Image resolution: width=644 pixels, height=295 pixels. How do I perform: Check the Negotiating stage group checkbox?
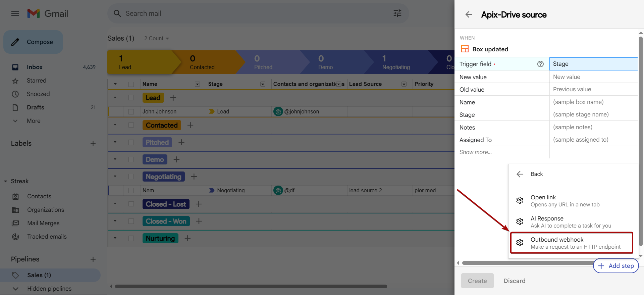131,177
